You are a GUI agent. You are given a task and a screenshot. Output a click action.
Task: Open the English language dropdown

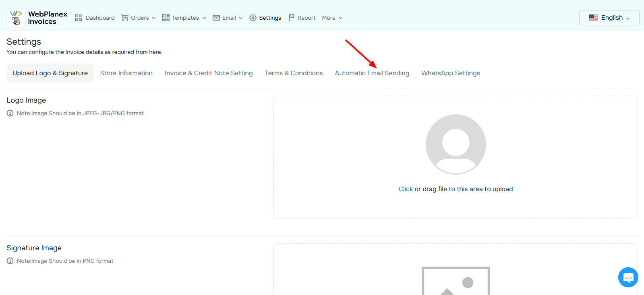609,18
